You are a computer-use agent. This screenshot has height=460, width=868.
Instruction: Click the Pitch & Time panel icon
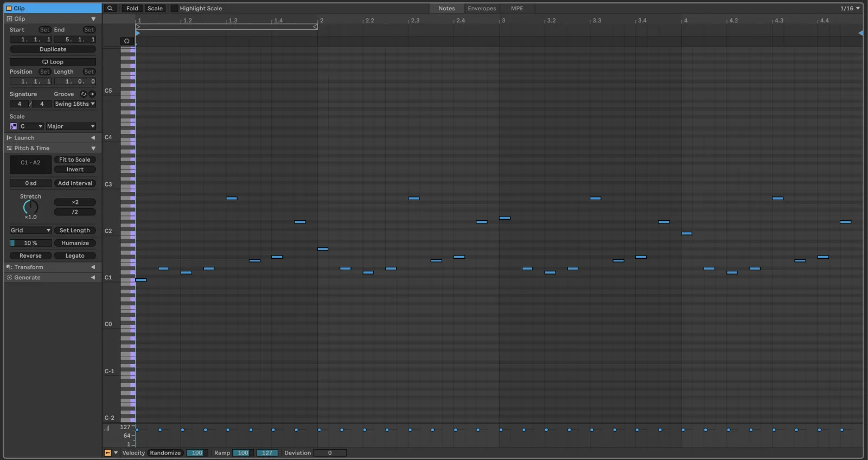pos(9,148)
